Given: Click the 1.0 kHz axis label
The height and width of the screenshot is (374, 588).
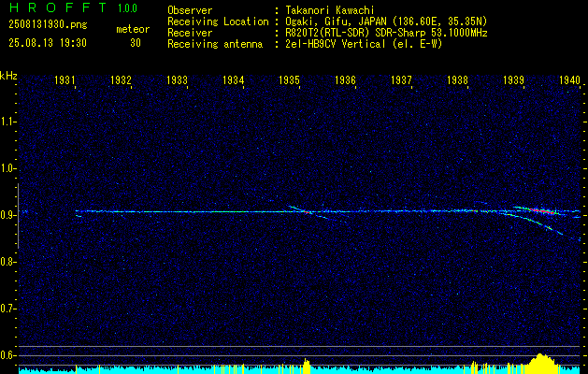Looking at the screenshot, I should coord(7,168).
